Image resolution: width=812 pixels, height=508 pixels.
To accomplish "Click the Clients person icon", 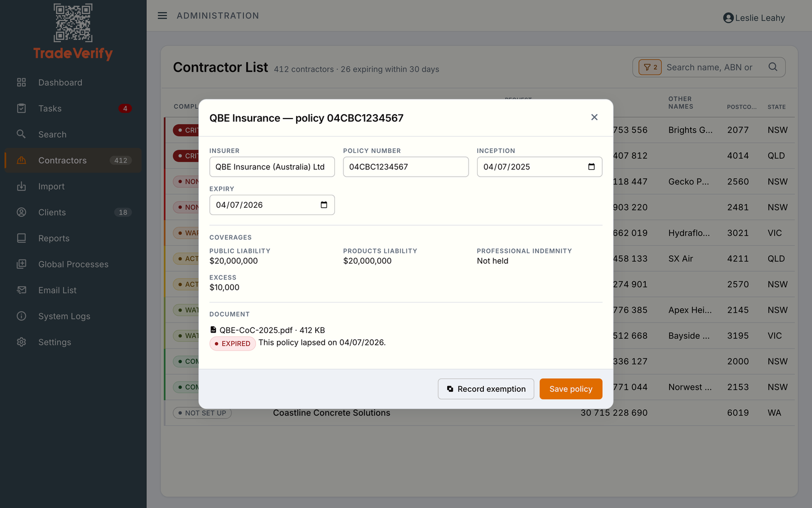I will (21, 212).
